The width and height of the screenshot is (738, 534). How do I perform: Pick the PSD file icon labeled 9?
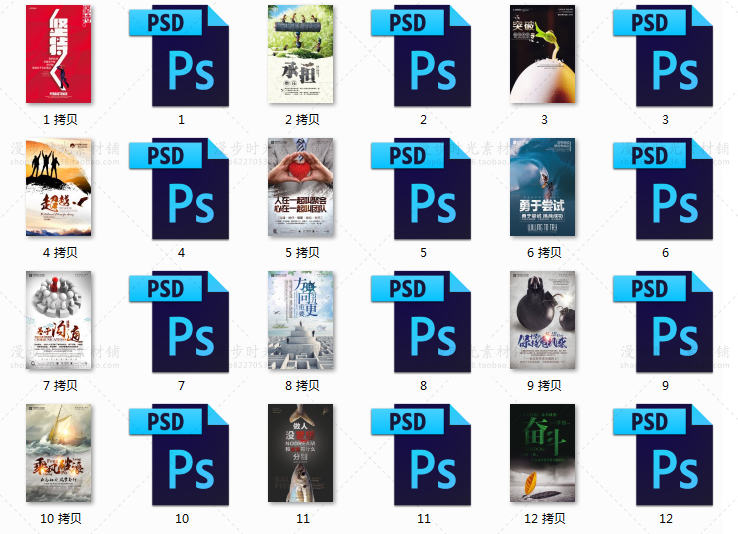pyautogui.click(x=665, y=321)
